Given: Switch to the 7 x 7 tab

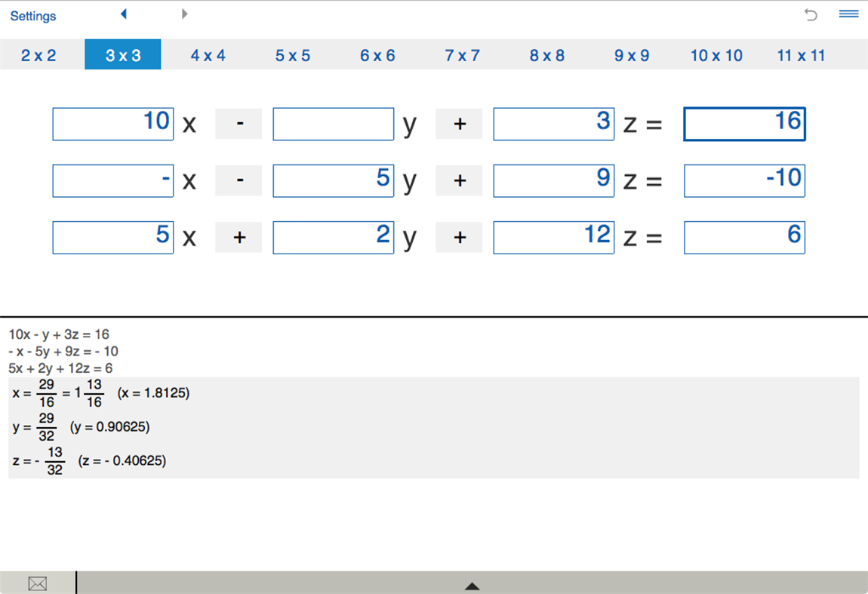Looking at the screenshot, I should point(462,54).
